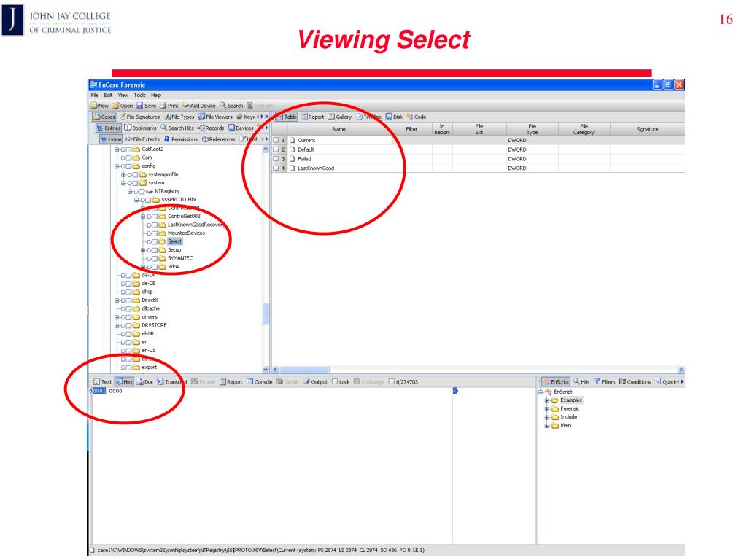Screen dimensions: 747x560
Task: Open the View menu
Action: pyautogui.click(x=123, y=96)
